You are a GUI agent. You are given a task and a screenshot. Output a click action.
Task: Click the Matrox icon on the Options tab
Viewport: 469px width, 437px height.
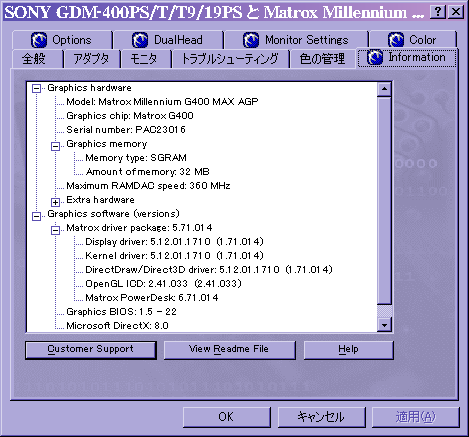(x=39, y=40)
